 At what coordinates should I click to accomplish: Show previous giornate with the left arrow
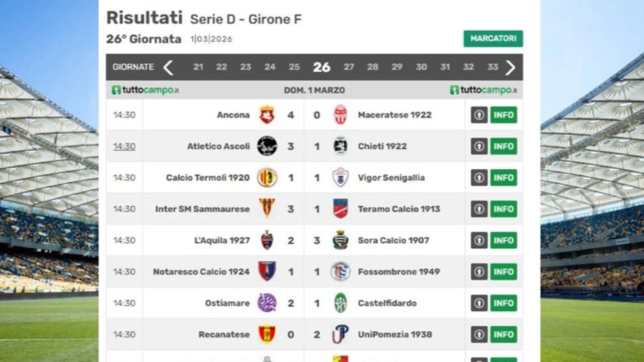[x=169, y=67]
